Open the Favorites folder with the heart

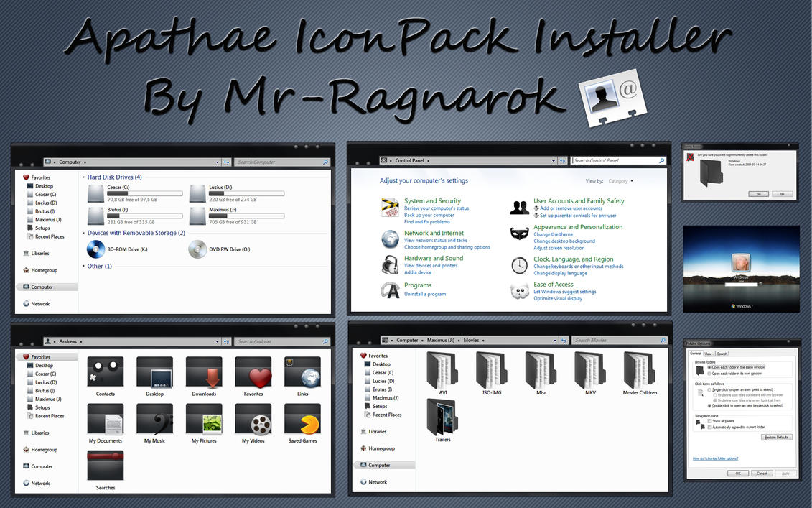253,372
